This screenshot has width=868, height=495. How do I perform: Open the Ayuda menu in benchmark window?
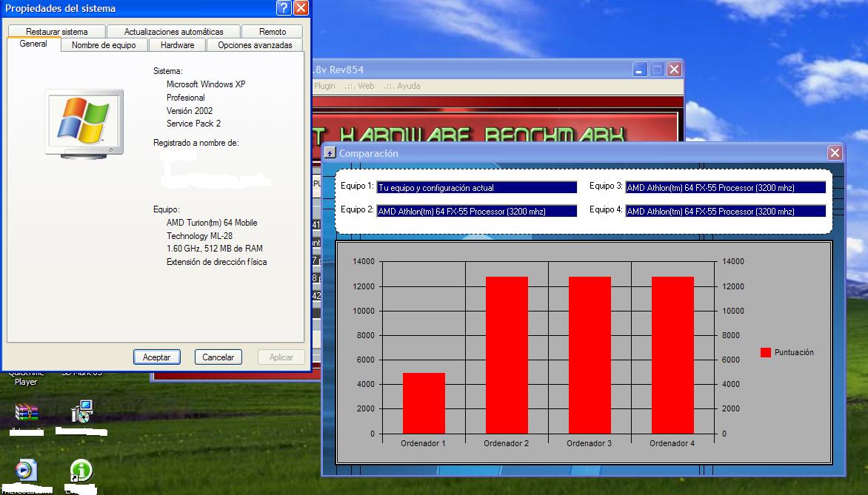click(402, 86)
